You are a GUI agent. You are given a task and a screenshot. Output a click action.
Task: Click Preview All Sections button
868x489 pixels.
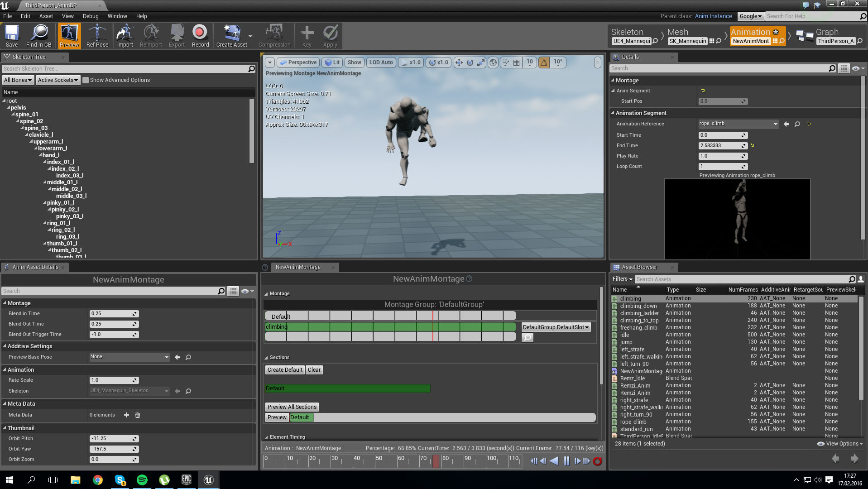point(292,407)
